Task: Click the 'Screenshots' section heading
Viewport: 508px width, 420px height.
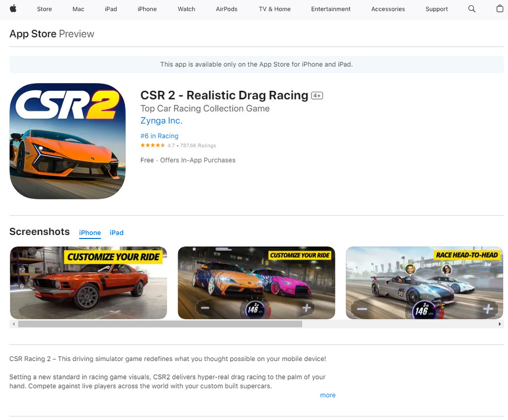Action: coord(40,232)
